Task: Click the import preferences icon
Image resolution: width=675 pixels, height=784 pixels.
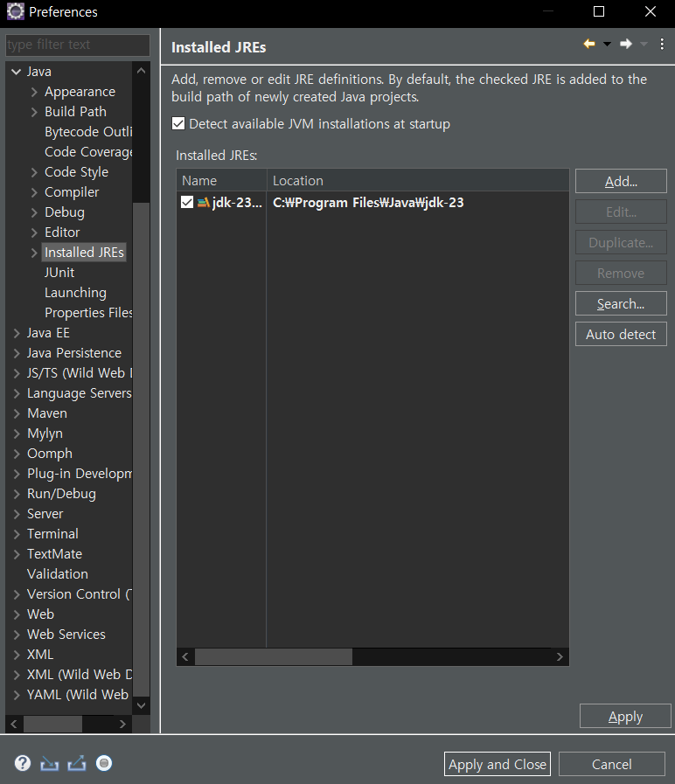Action: click(50, 764)
